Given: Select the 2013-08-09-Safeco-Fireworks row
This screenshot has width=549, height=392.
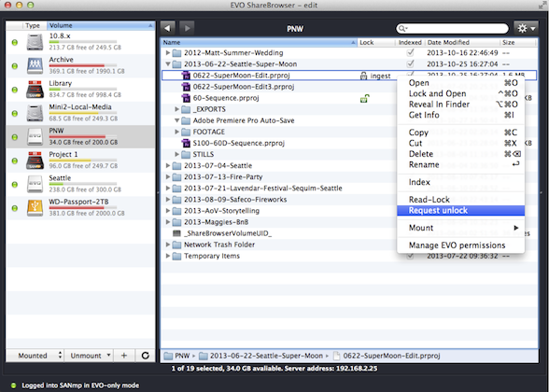Looking at the screenshot, I should [x=349, y=200].
